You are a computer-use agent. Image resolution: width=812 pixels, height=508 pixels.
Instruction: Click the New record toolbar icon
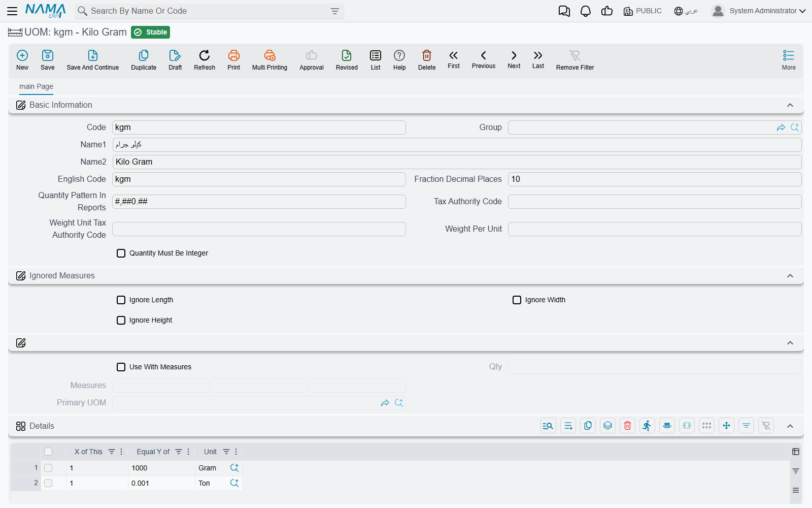tap(22, 59)
